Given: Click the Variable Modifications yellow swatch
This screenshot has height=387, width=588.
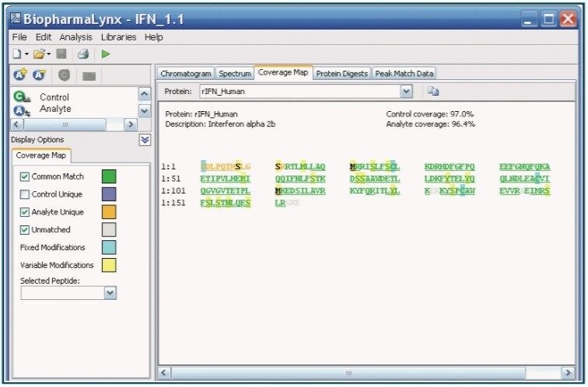Looking at the screenshot, I should click(x=109, y=265).
